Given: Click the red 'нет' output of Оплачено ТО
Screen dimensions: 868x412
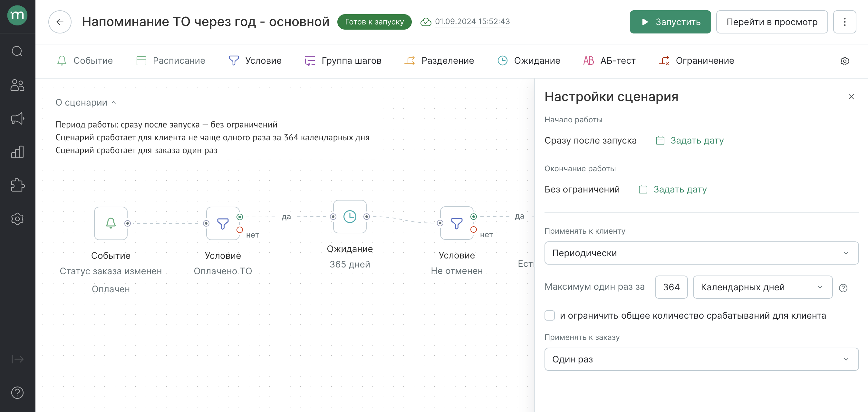Looking at the screenshot, I should (240, 230).
